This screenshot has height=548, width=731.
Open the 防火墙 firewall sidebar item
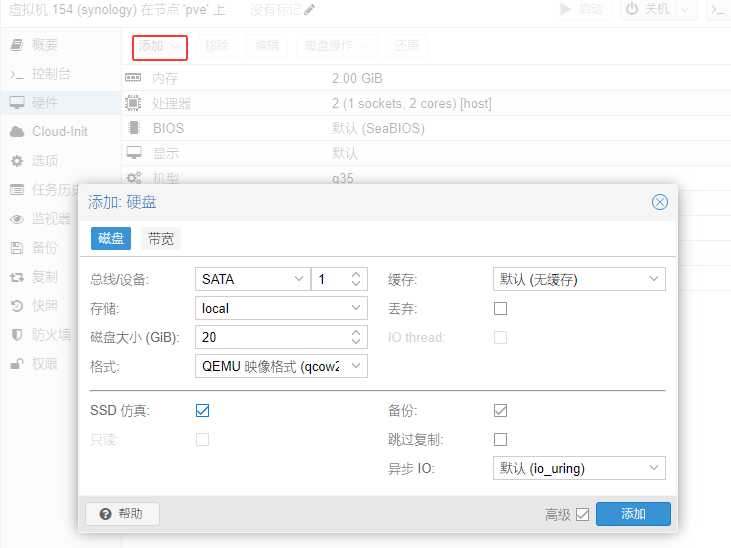tap(51, 334)
